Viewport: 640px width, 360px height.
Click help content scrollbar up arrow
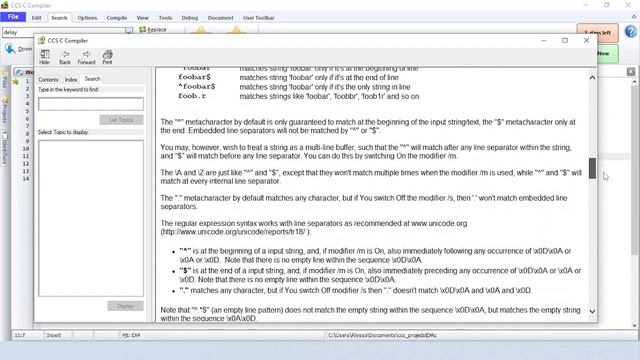tap(592, 78)
